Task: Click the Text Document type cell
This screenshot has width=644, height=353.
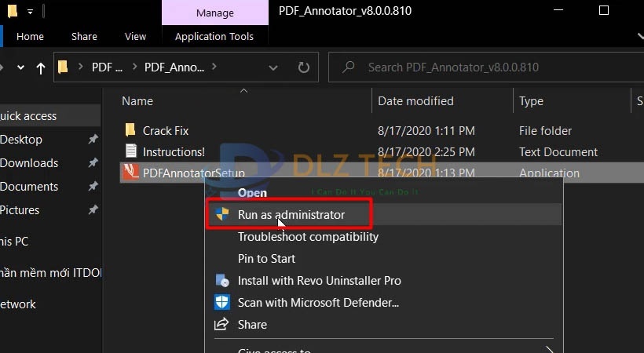Action: tap(558, 152)
